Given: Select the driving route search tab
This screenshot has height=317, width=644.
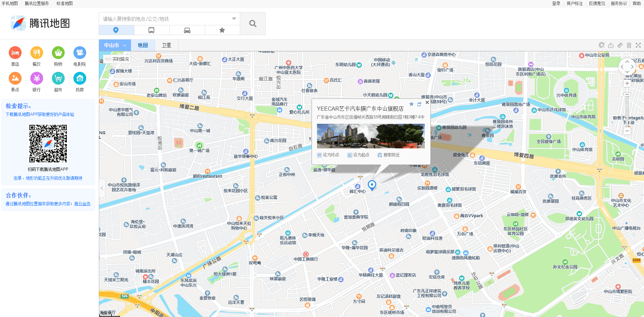Looking at the screenshot, I should click(187, 30).
